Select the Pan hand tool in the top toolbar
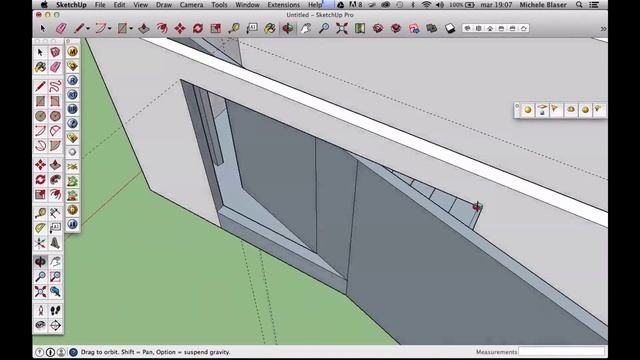The height and width of the screenshot is (360, 640). (306, 28)
